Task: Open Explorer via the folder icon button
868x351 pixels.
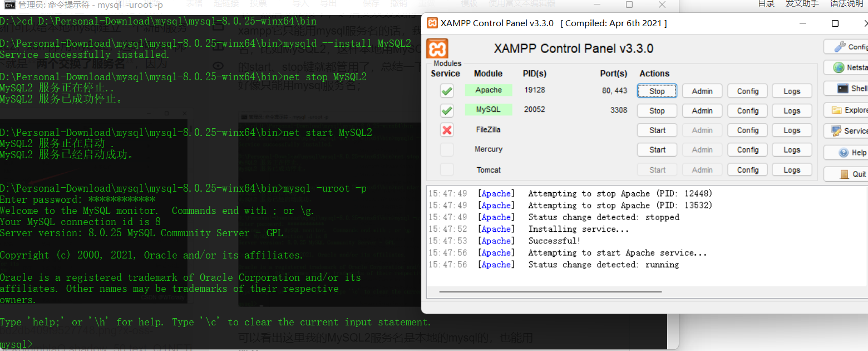Action: 846,110
